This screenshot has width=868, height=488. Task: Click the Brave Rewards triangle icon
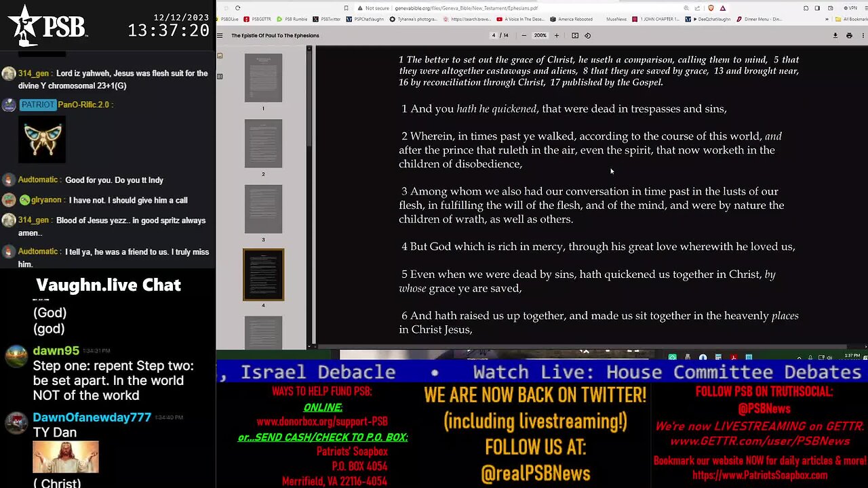pos(723,8)
